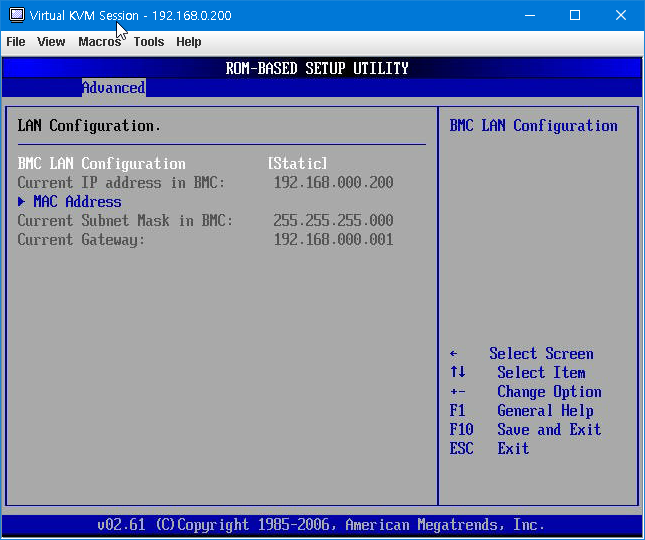Select the BMC LAN Configuration setting label
Image resolution: width=645 pixels, height=540 pixels.
pyautogui.click(x=102, y=163)
